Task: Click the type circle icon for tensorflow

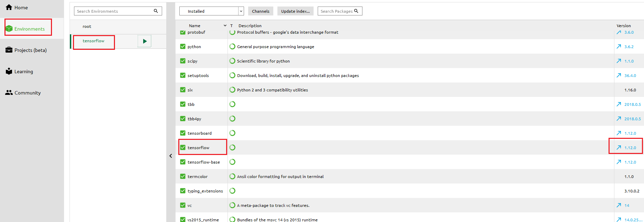Action: click(232, 147)
